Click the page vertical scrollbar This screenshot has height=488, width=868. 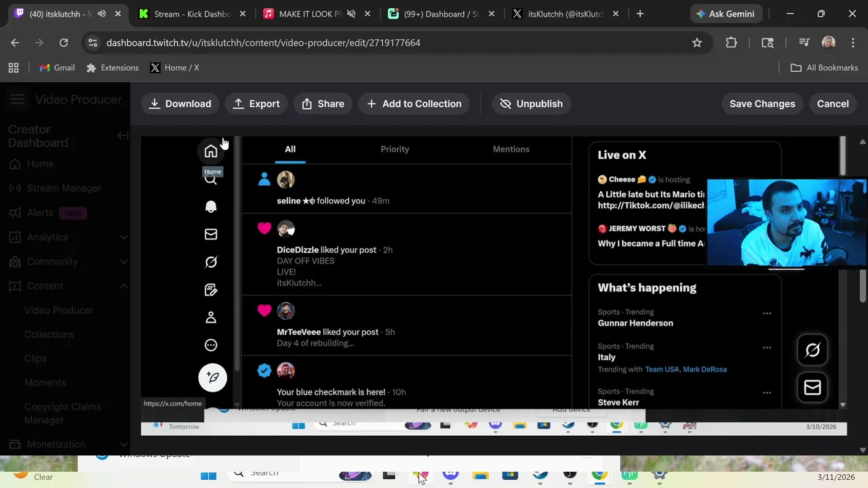(863, 286)
